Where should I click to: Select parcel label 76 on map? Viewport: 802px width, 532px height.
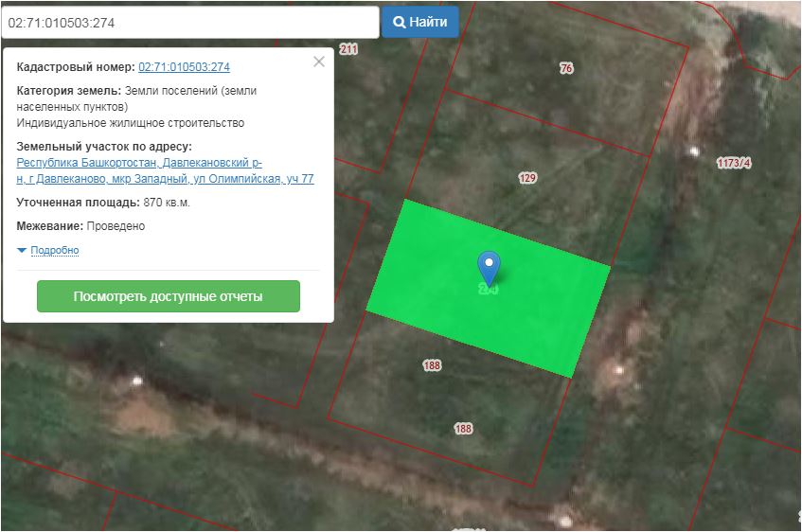coord(566,68)
